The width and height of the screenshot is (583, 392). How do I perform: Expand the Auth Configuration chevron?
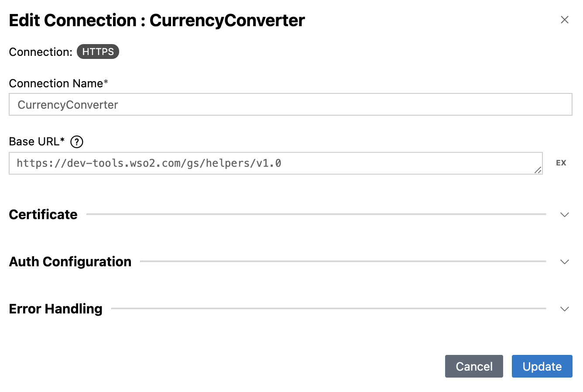[564, 261]
